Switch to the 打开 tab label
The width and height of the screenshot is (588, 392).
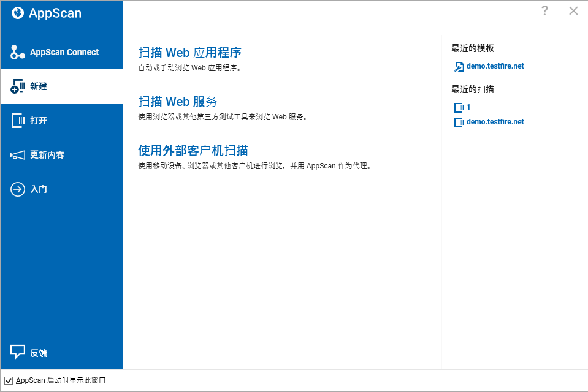[39, 121]
